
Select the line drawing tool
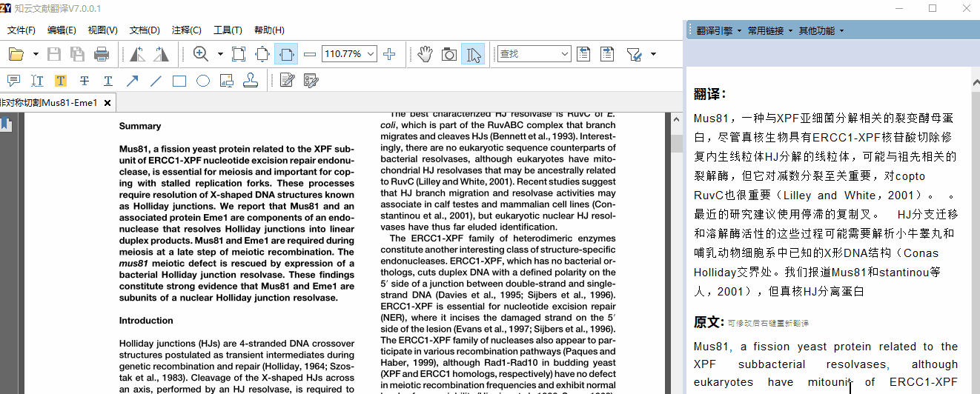pyautogui.click(x=156, y=81)
